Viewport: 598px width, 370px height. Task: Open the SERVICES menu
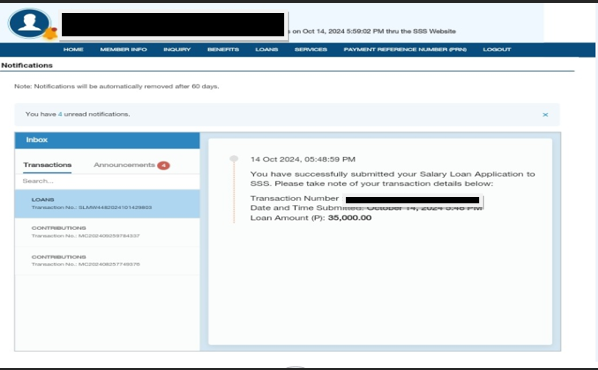pos(311,50)
